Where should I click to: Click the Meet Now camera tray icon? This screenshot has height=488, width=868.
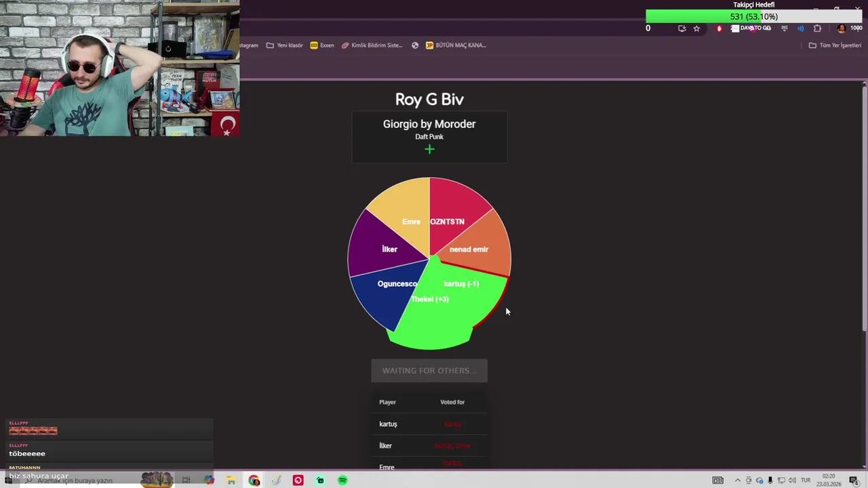(x=749, y=481)
